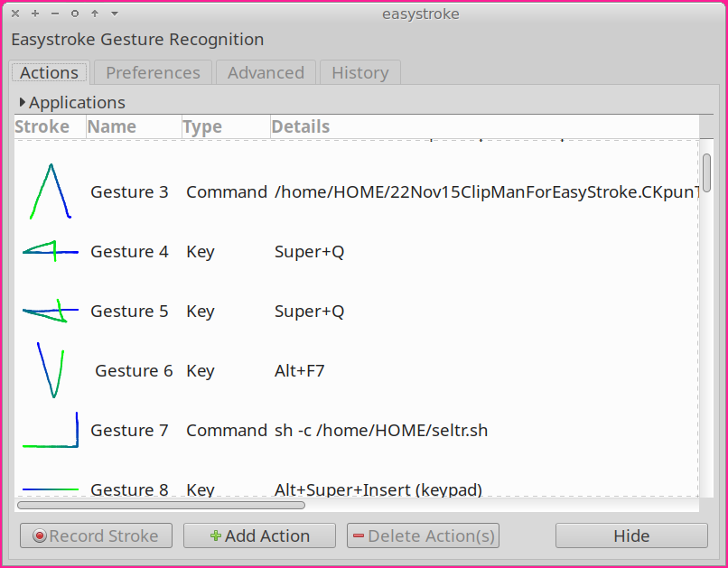Click Command type of Gesture 7
This screenshot has height=568, width=728.
tap(227, 430)
